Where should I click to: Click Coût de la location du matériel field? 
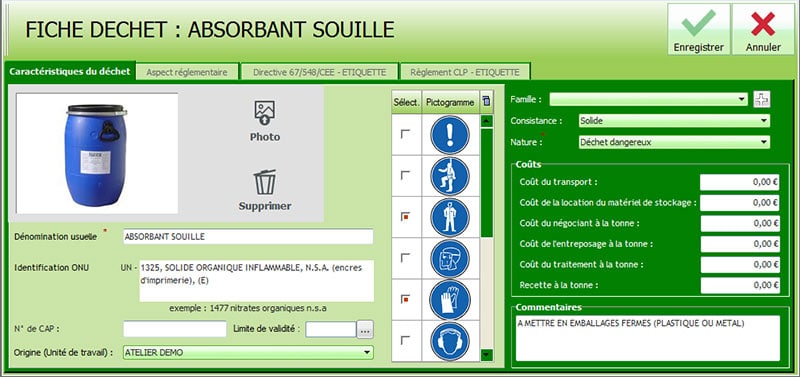click(740, 203)
